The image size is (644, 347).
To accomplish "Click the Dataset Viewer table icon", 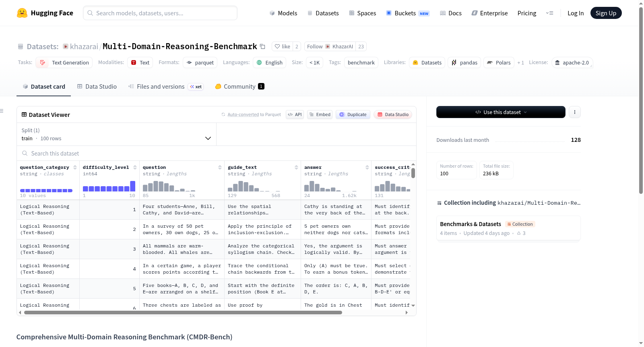I will pyautogui.click(x=24, y=115).
